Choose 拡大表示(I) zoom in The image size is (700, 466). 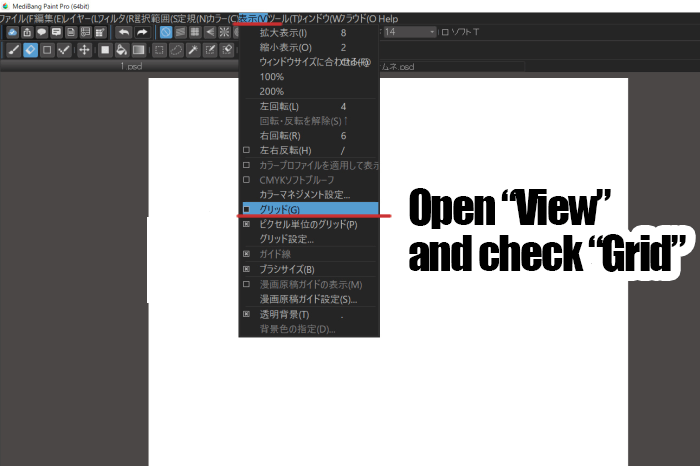[309, 33]
